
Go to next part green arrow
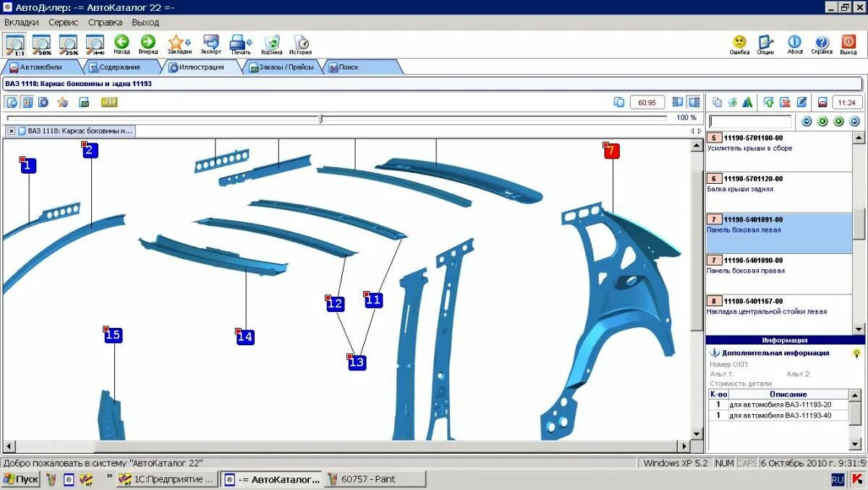point(838,122)
